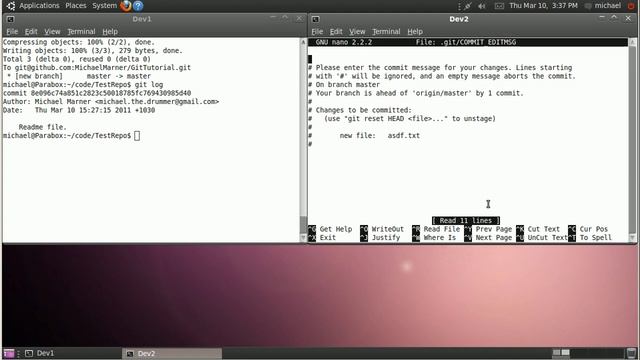
Task: Click the nano 'WriteOut' shortcut
Action: (x=382, y=229)
